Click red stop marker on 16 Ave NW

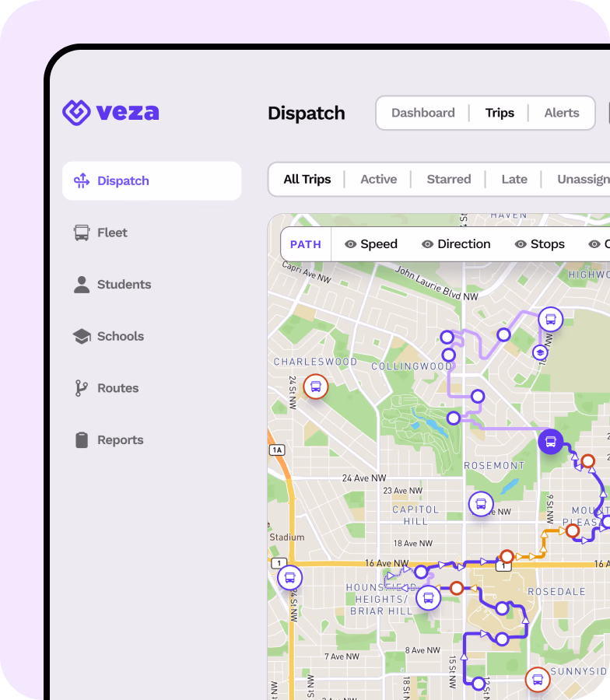pos(507,556)
